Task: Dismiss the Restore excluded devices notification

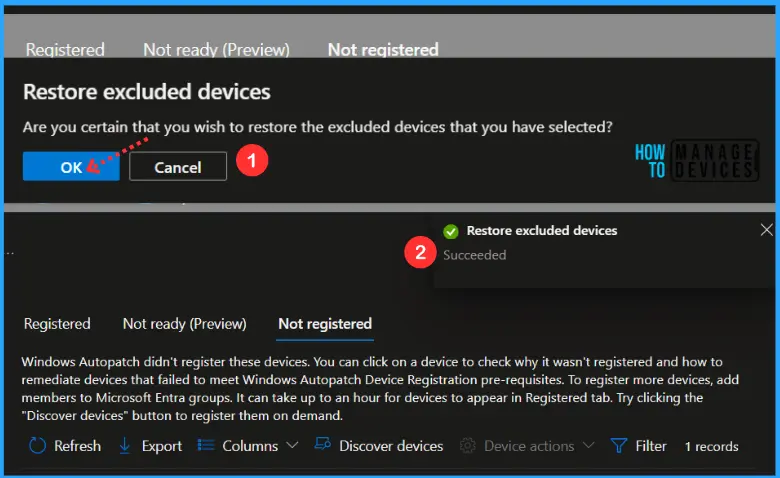Action: pyautogui.click(x=766, y=230)
